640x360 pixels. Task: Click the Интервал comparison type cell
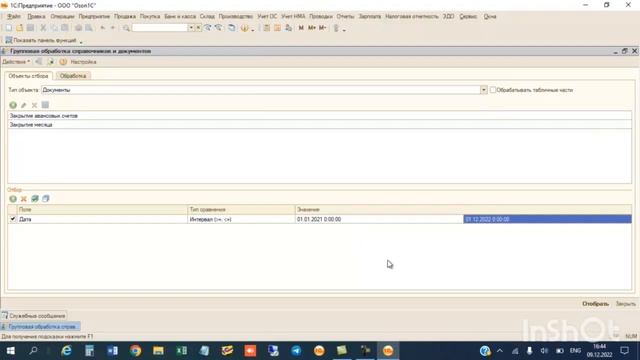[241, 219]
